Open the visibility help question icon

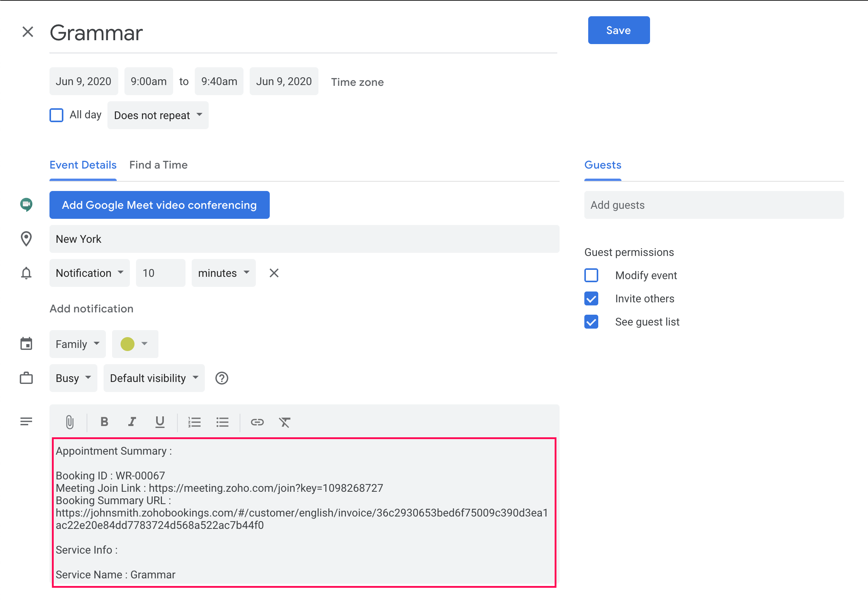click(x=222, y=378)
